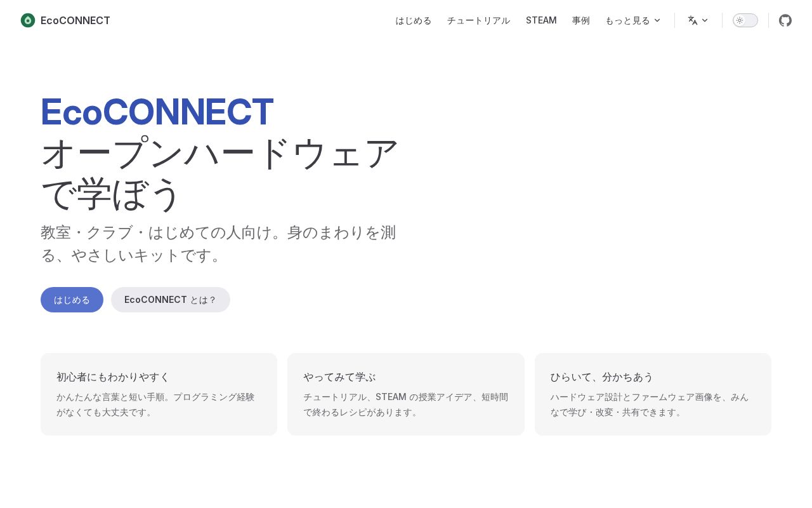Open the 事例 nav item
The width and height of the screenshot is (812, 508).
(x=581, y=20)
